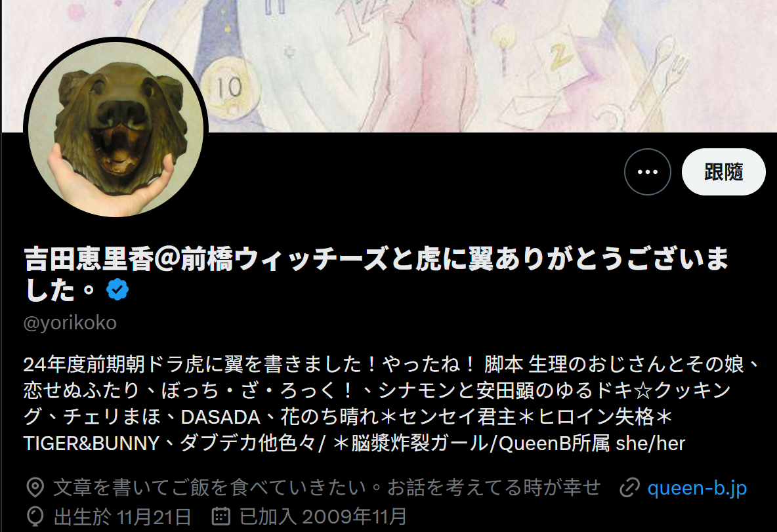Click she/her at the bio's end
The height and width of the screenshot is (532, 777).
tap(650, 443)
